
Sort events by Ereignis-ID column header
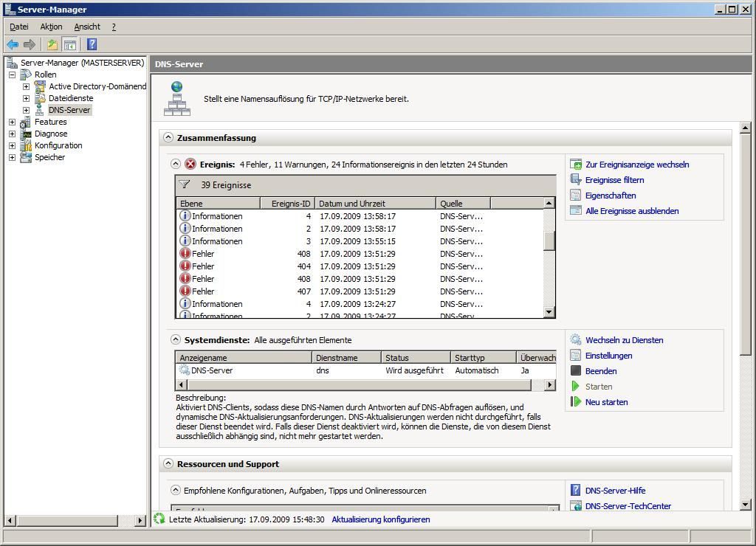[287, 204]
